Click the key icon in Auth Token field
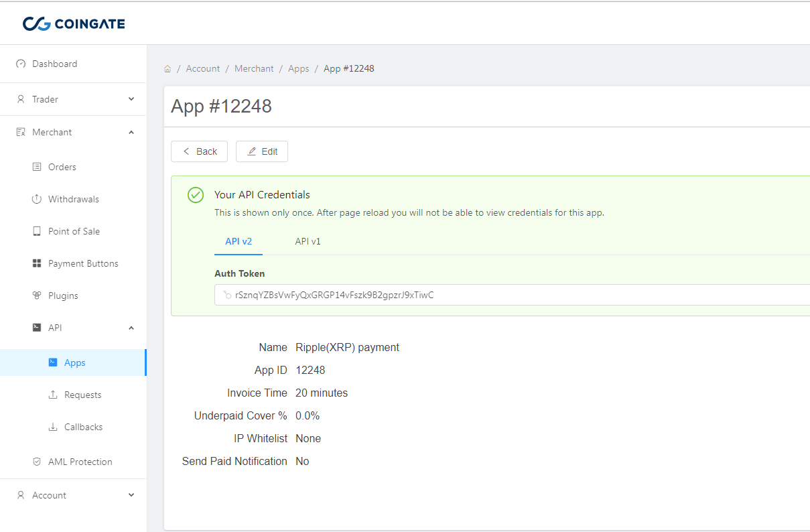Image resolution: width=810 pixels, height=532 pixels. click(227, 295)
